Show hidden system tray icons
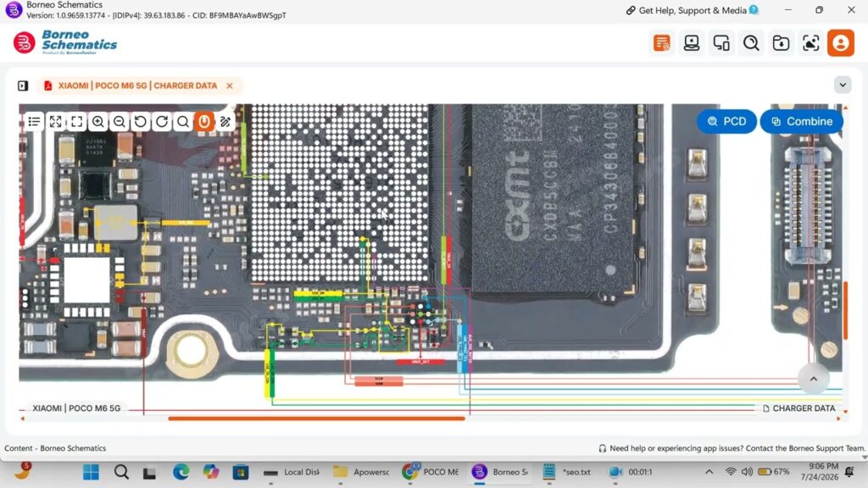The height and width of the screenshot is (488, 868). [x=709, y=472]
